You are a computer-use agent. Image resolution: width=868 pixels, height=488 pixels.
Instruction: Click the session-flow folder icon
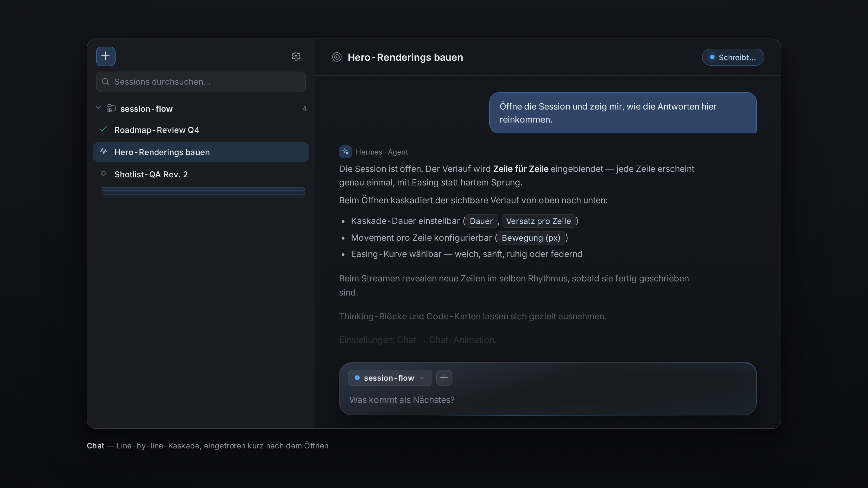coord(111,108)
